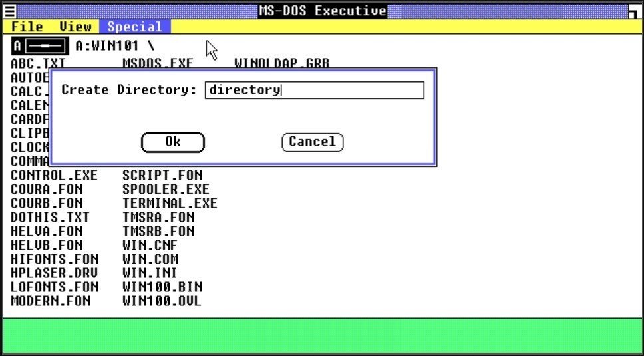This screenshot has width=644, height=356.
Task: Select WIN100.BIN file
Action: 162,287
